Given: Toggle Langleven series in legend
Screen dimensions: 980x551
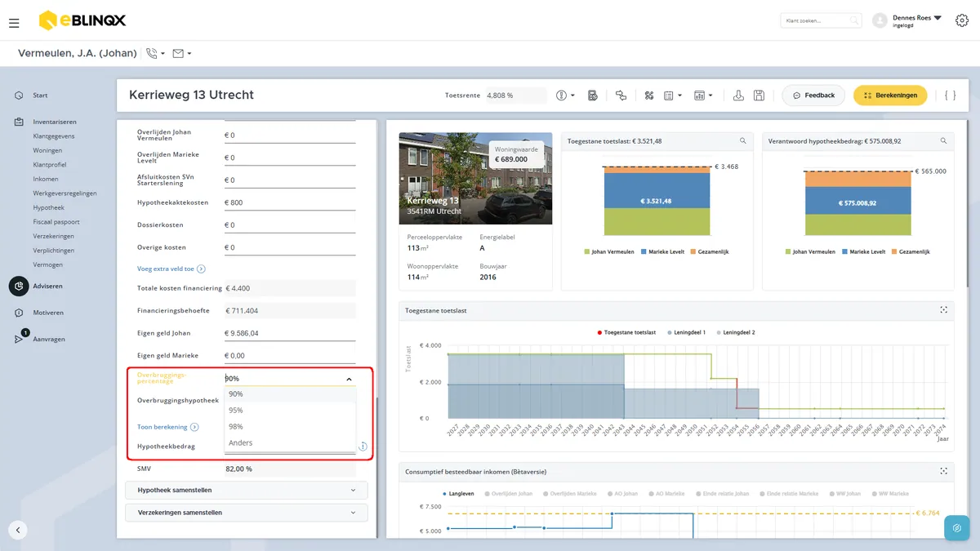Looking at the screenshot, I should tap(460, 494).
